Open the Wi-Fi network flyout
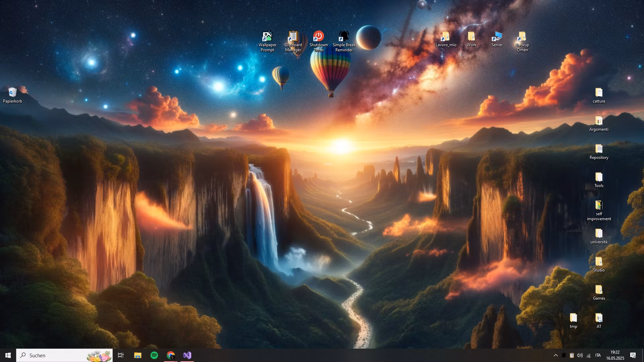644x362 pixels. point(589,355)
